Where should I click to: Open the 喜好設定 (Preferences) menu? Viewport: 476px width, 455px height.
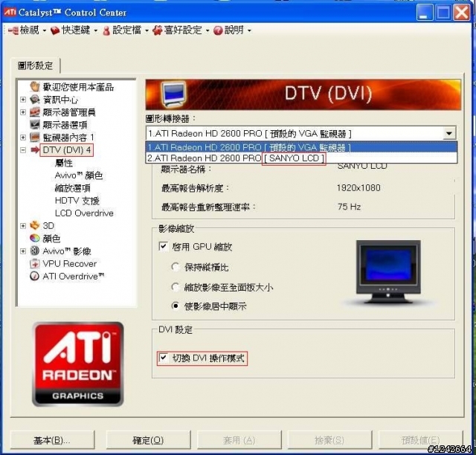click(181, 30)
